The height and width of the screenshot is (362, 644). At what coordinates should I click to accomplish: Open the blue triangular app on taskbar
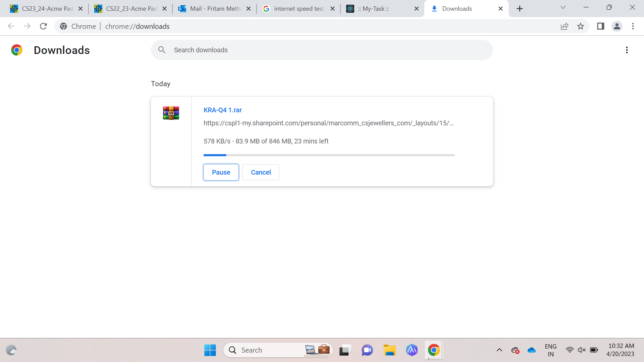coord(412,350)
